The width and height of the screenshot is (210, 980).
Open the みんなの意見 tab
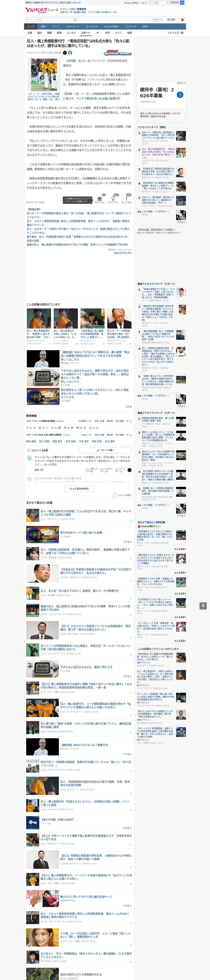pyautogui.click(x=111, y=26)
